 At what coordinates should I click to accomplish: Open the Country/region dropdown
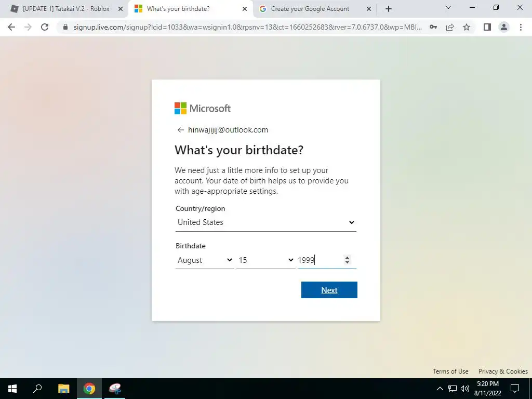[x=265, y=222]
